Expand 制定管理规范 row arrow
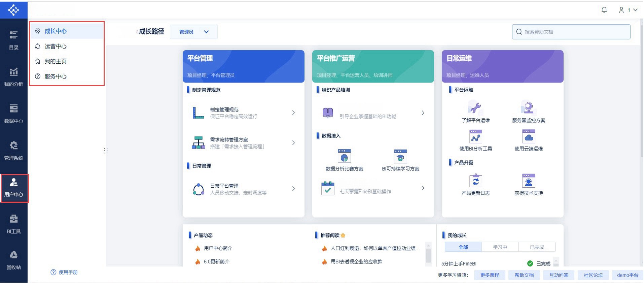The image size is (644, 283). (x=293, y=113)
